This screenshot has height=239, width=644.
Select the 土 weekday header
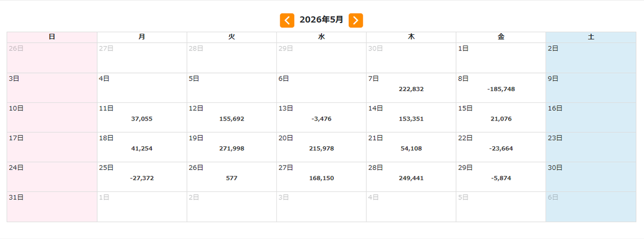click(591, 37)
